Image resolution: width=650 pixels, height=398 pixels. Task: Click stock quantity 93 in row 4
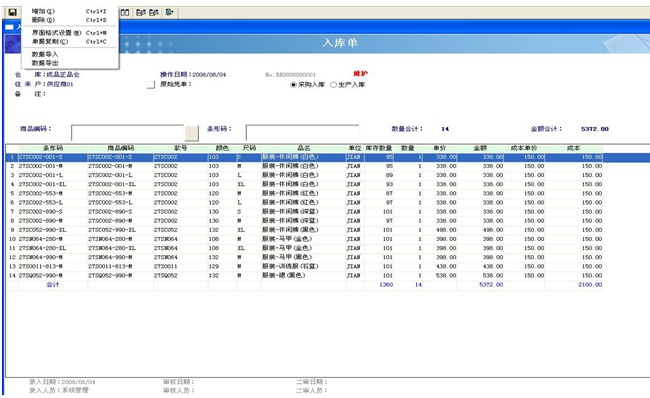click(389, 184)
